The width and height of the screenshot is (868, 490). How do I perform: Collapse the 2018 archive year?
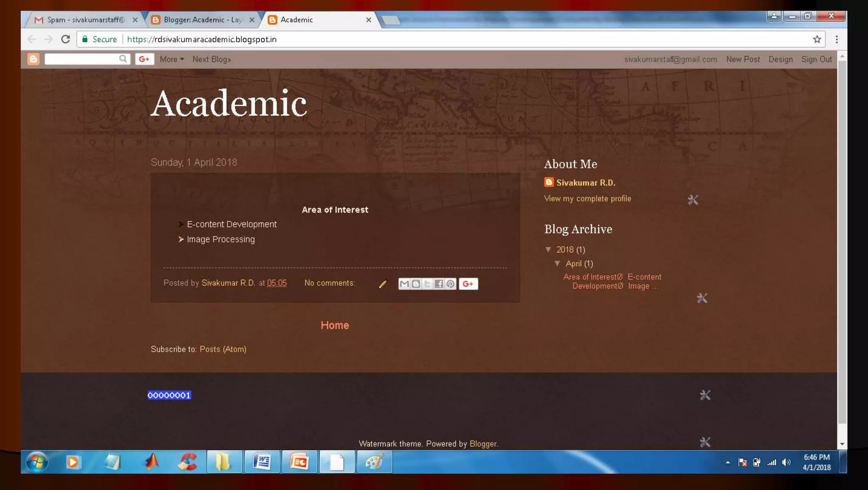[x=548, y=250]
